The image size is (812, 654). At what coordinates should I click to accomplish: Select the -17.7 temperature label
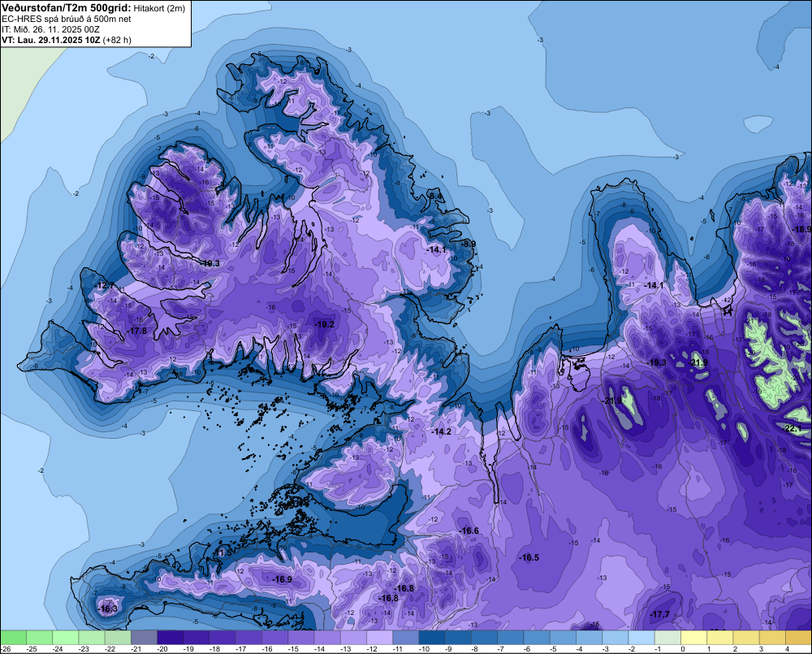[x=659, y=615]
